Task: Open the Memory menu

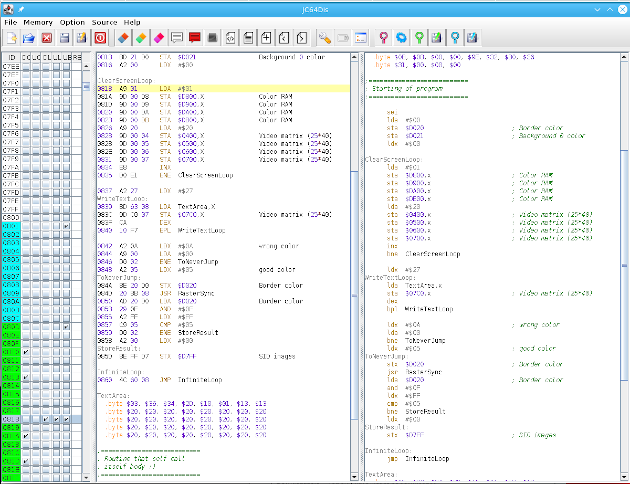Action: coord(38,21)
